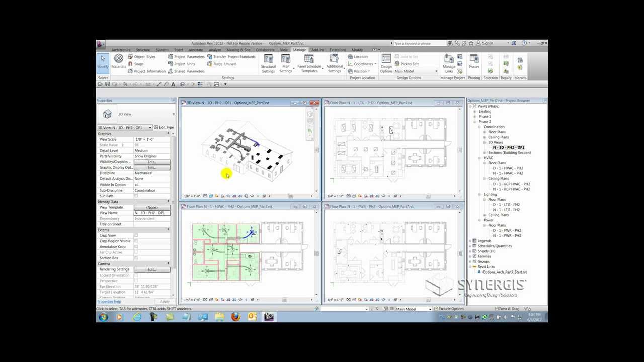Click the Text tool in quick access toolbar
This screenshot has height=362, width=644.
point(173,84)
